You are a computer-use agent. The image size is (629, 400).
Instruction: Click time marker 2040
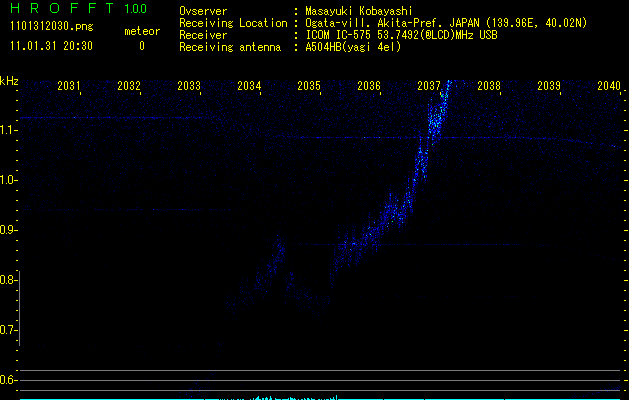coord(609,85)
